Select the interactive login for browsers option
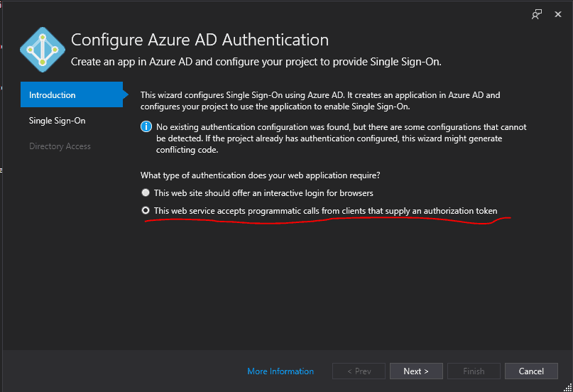This screenshot has width=573, height=392. pos(146,192)
